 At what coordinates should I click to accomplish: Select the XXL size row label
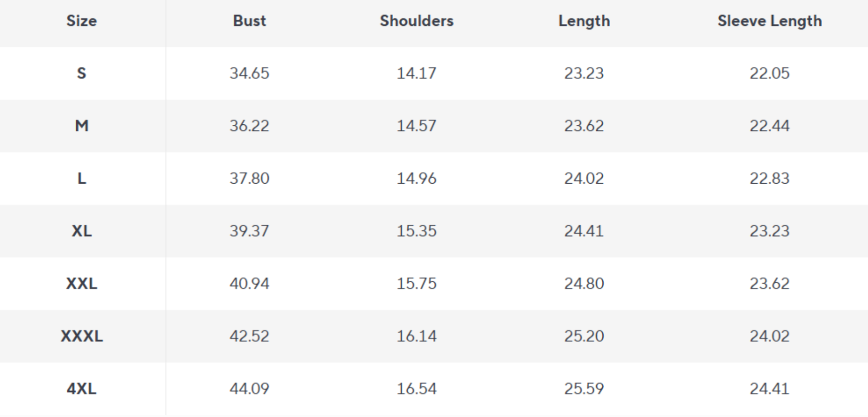point(82,284)
